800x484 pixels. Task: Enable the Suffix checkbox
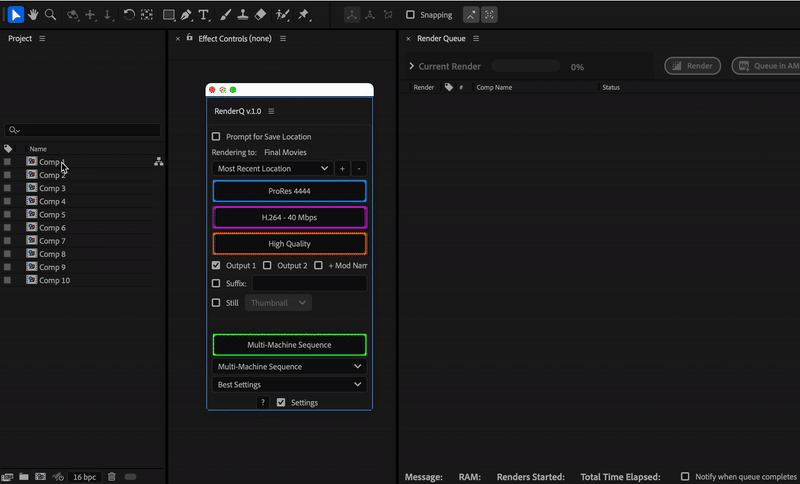[x=216, y=283]
